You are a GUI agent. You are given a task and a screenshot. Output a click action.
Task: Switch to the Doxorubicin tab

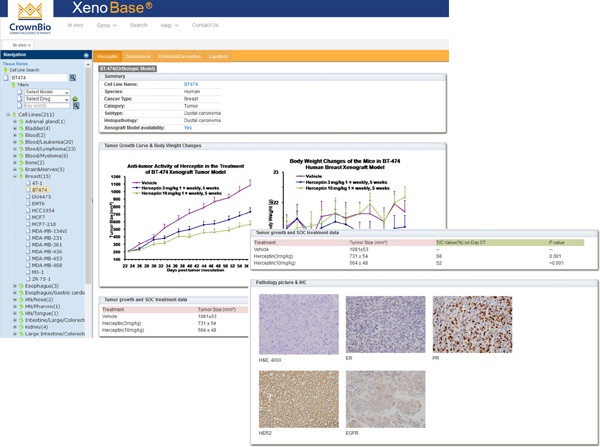point(138,56)
